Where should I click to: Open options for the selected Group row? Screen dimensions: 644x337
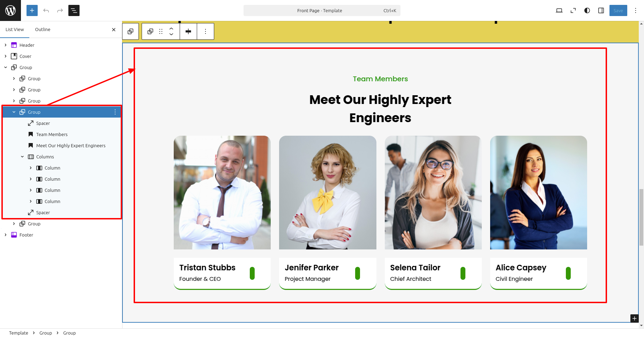[x=115, y=112]
